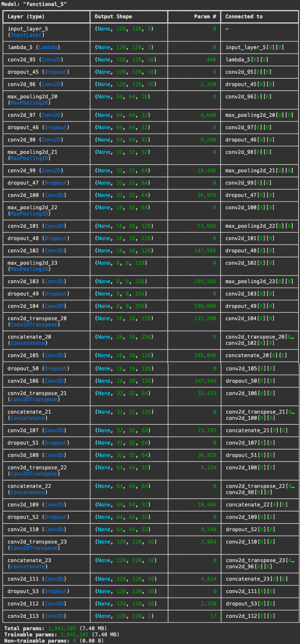The width and height of the screenshot is (300, 644).
Task: Click the 'Connected to' column header
Action: pyautogui.click(x=244, y=17)
